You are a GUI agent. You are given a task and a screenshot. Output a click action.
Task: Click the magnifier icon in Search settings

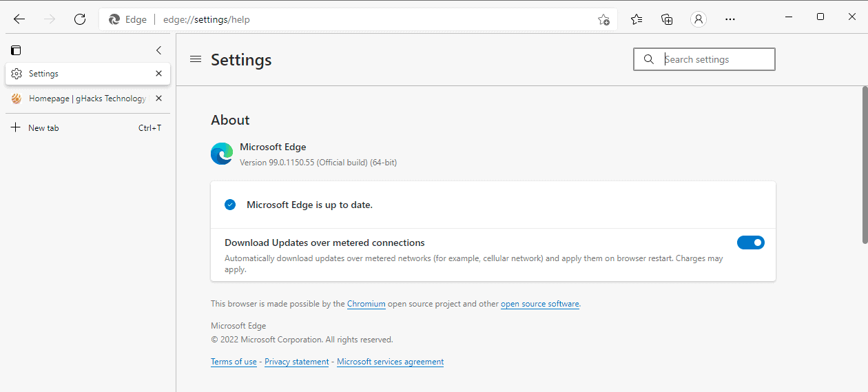click(x=648, y=59)
